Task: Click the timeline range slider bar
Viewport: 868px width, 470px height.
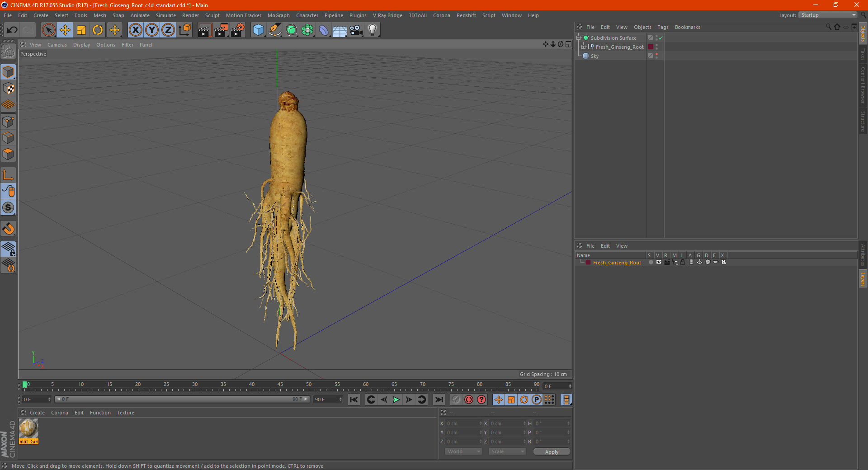Action: tap(182, 399)
